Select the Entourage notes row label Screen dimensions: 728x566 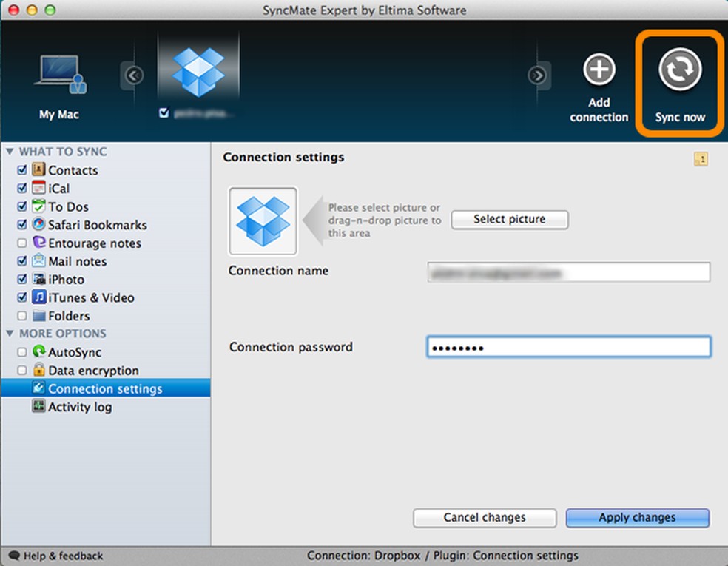(x=95, y=243)
